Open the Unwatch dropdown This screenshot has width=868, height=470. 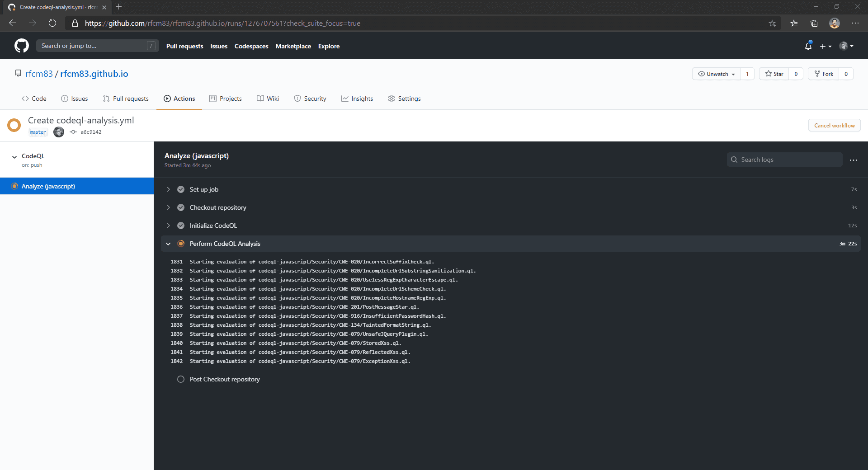tap(717, 74)
